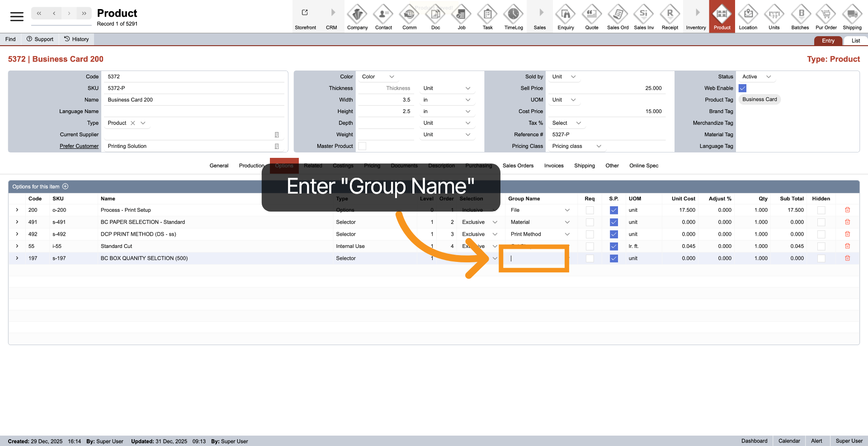Open the hamburger main menu
This screenshot has width=868, height=446.
tap(17, 17)
